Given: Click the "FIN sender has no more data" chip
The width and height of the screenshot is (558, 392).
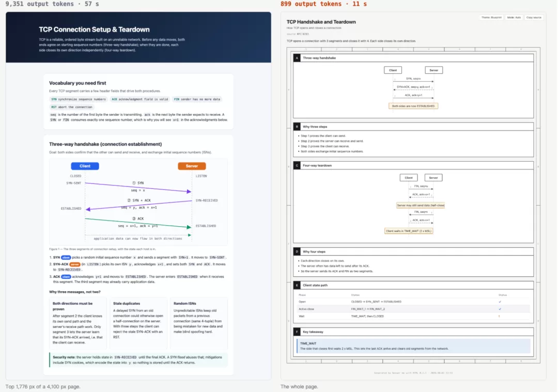Looking at the screenshot, I should [x=197, y=99].
